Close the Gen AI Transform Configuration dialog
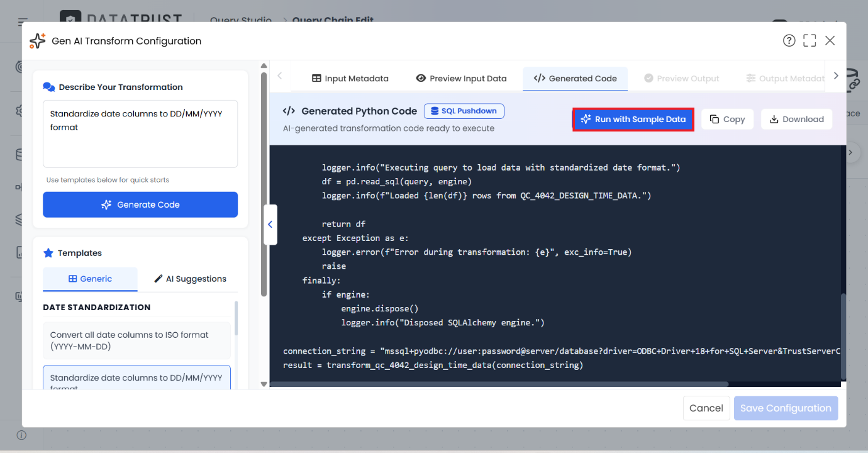Image resolution: width=868 pixels, height=453 pixels. 830,41
